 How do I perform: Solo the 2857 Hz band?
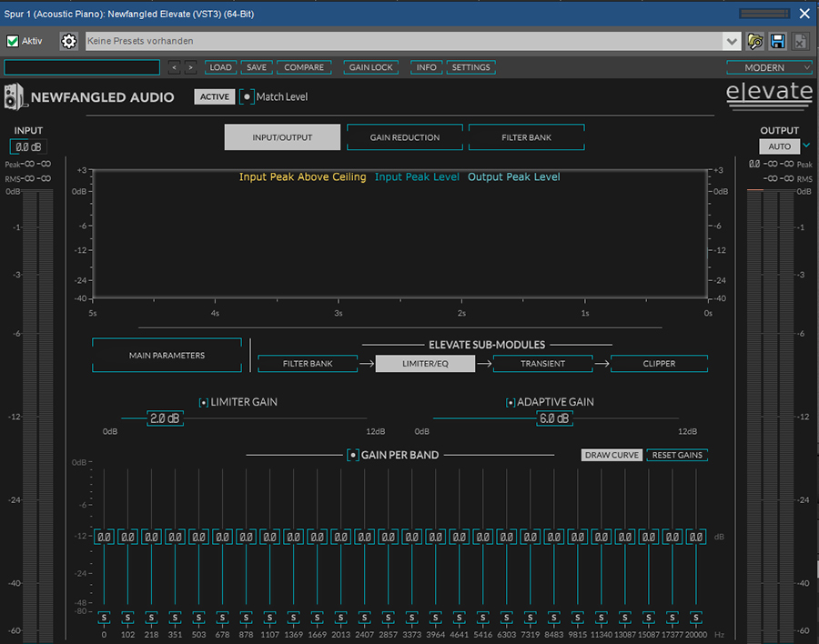tap(388, 618)
